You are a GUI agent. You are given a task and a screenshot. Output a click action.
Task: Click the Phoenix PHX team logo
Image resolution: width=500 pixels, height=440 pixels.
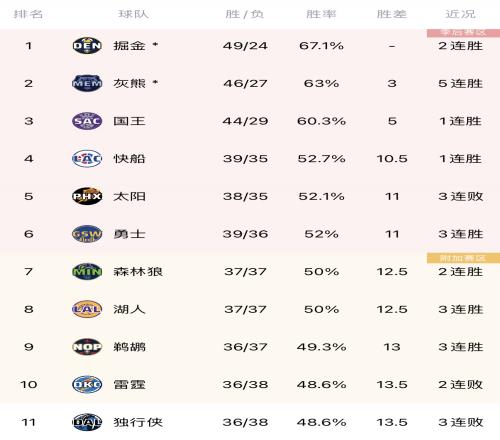pyautogui.click(x=87, y=196)
